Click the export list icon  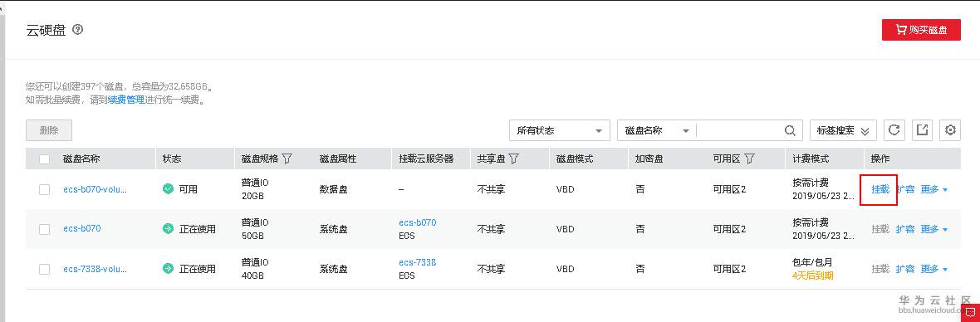click(923, 129)
